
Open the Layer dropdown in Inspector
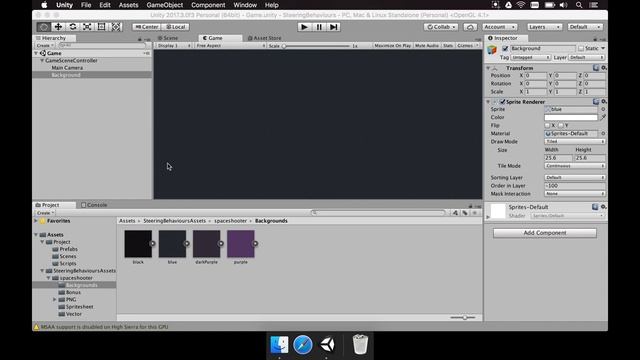click(587, 58)
